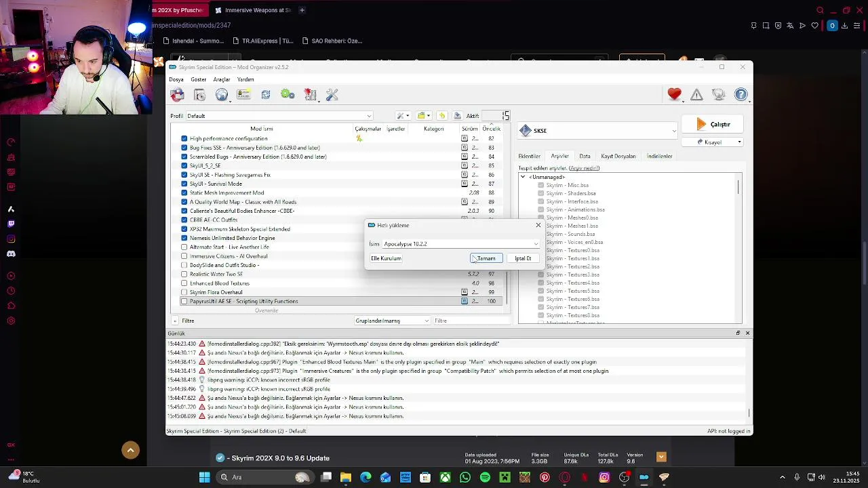The height and width of the screenshot is (488, 868).
Task: Open Xbox app from the taskbar
Action: pyautogui.click(x=446, y=477)
